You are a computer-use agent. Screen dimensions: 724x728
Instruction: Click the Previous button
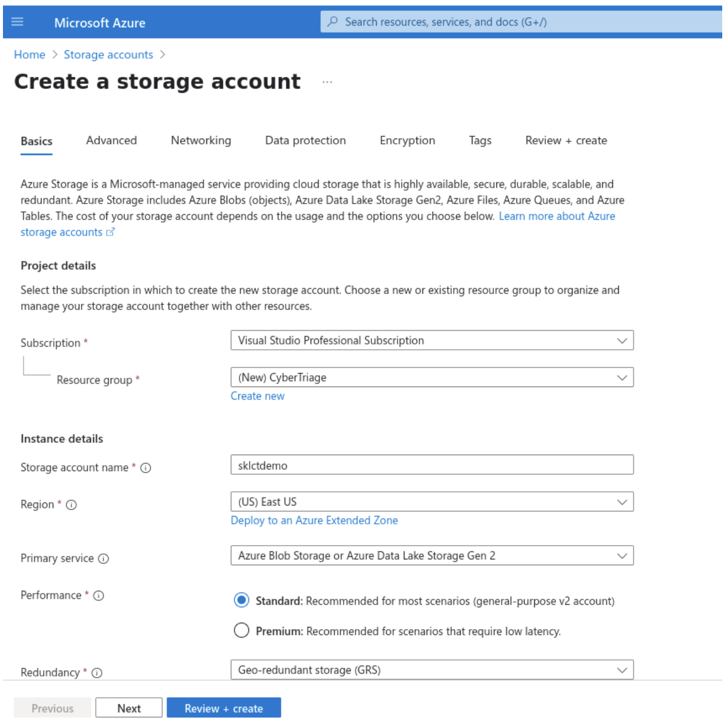click(53, 708)
